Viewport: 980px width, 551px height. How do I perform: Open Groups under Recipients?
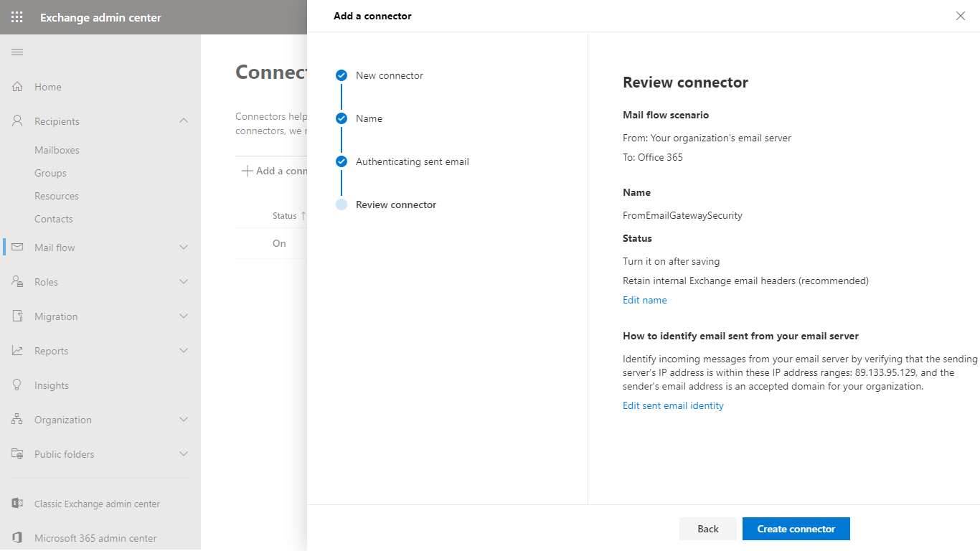[x=50, y=173]
